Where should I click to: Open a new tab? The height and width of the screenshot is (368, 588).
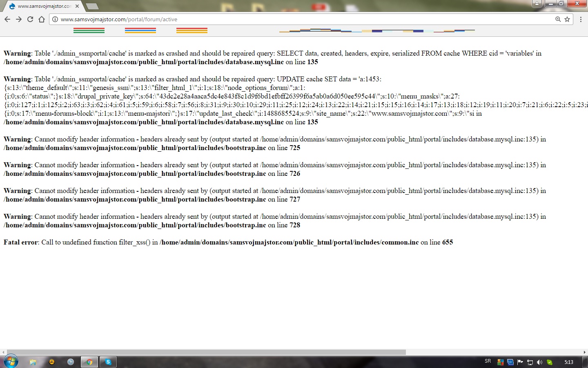coord(92,6)
